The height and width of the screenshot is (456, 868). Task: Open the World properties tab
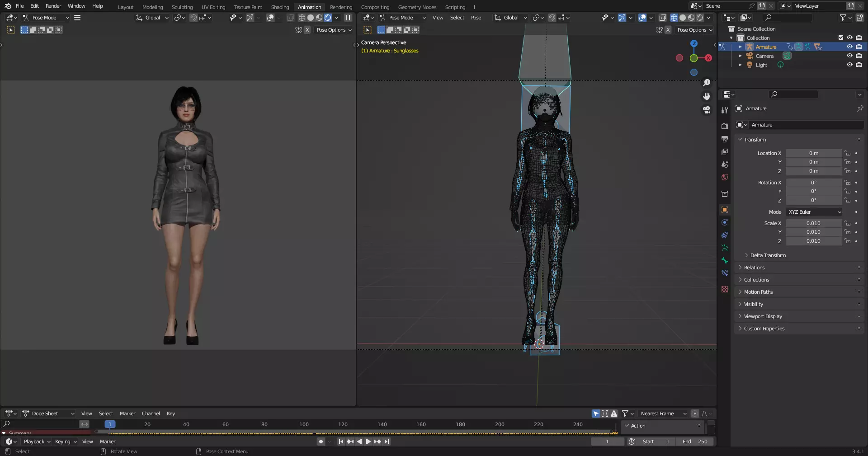725,177
